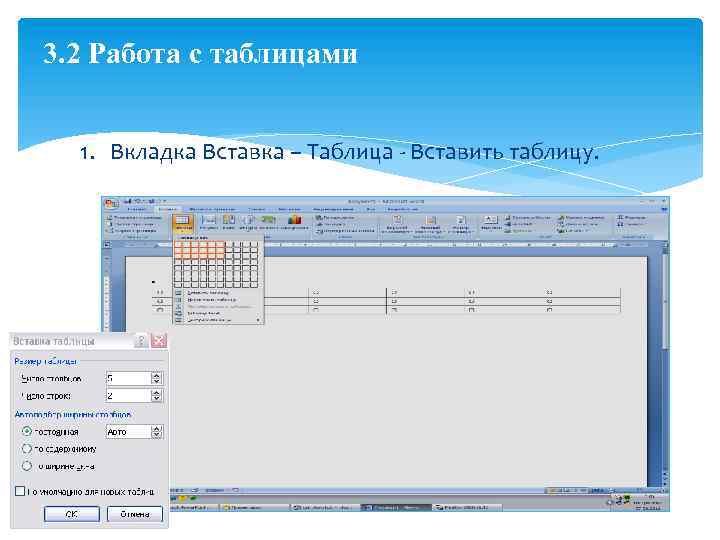The image size is (720, 540).
Task: Open the Нижний колонтитул footer button
Action: [x=429, y=224]
